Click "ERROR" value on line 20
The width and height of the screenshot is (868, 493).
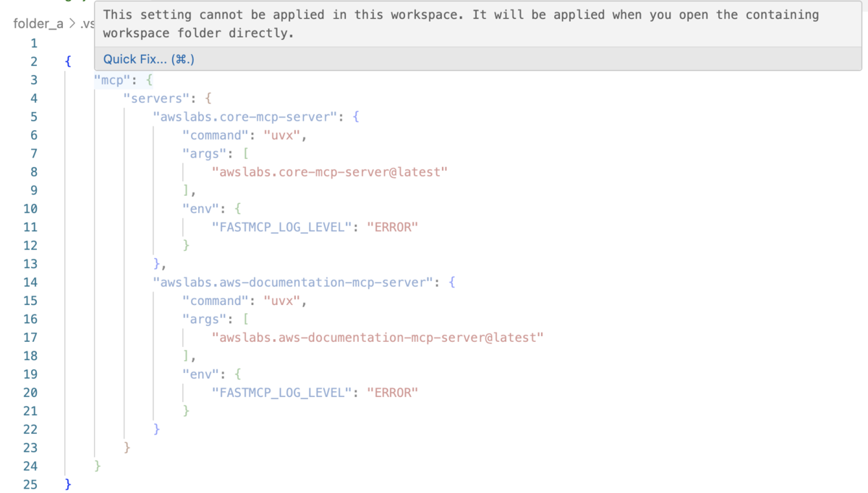[393, 393]
